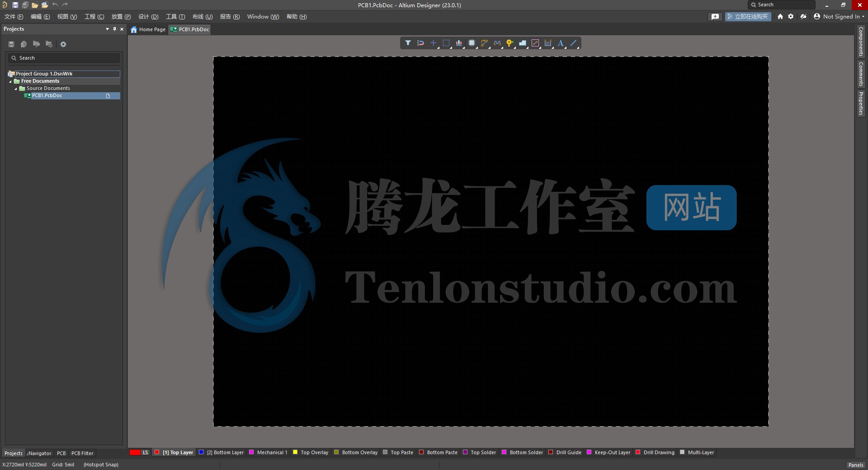Select the [1] Top Layer tab
Viewport: 868px width, 470px height.
174,452
